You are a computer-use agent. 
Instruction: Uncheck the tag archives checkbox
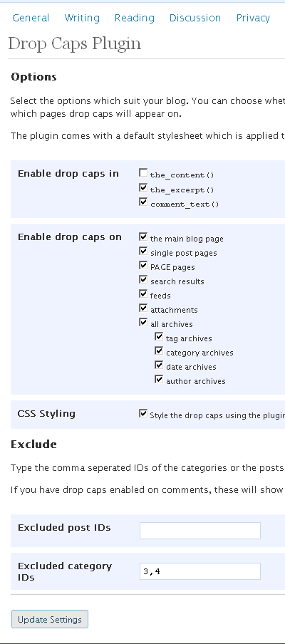coord(159,337)
